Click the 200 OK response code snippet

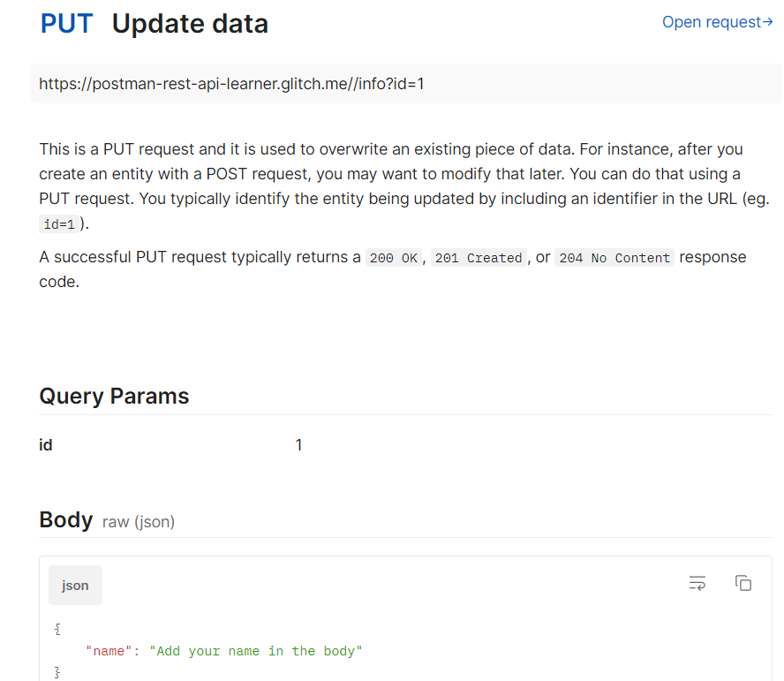click(x=394, y=258)
